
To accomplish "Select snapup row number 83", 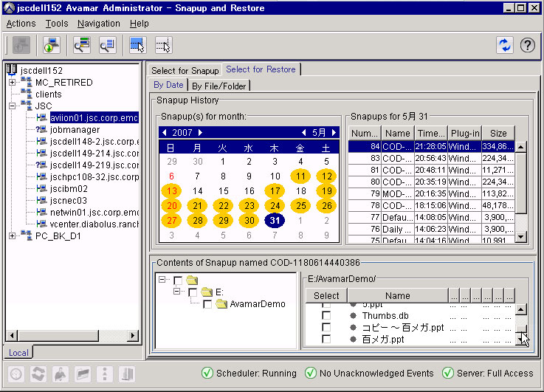I will 431,158.
